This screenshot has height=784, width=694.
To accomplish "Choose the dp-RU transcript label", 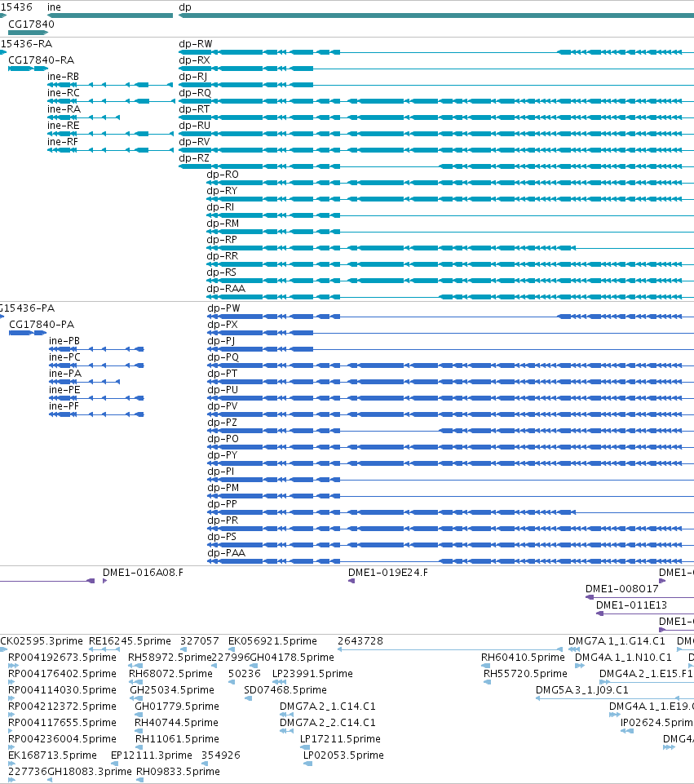I will [x=195, y=126].
